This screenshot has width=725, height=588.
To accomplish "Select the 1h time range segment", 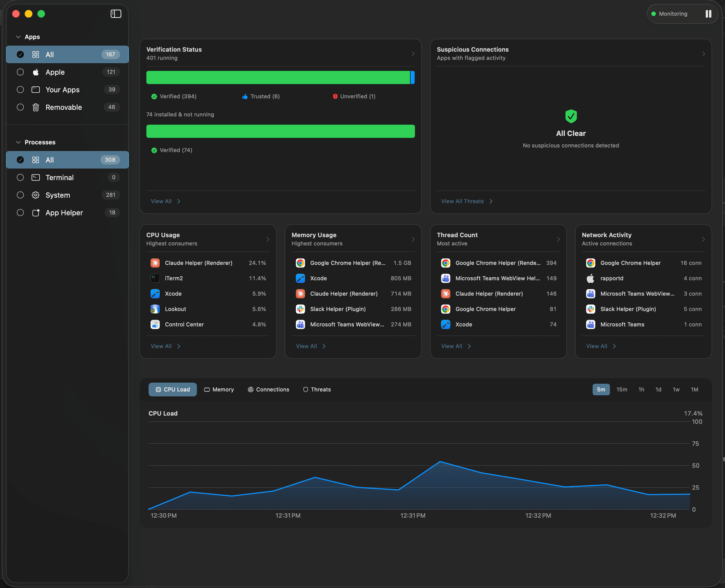I will pos(641,389).
